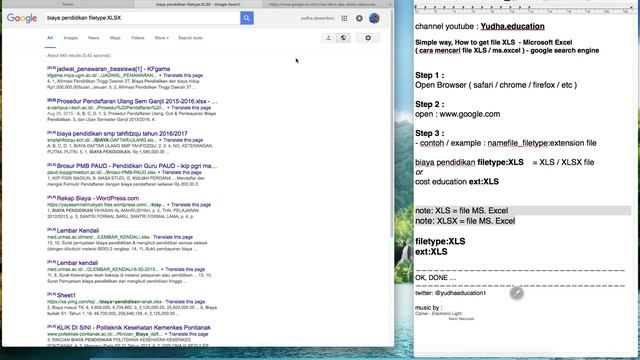The width and height of the screenshot is (640, 360).
Task: Open the first Lembar Kendali result
Action: click(78, 231)
